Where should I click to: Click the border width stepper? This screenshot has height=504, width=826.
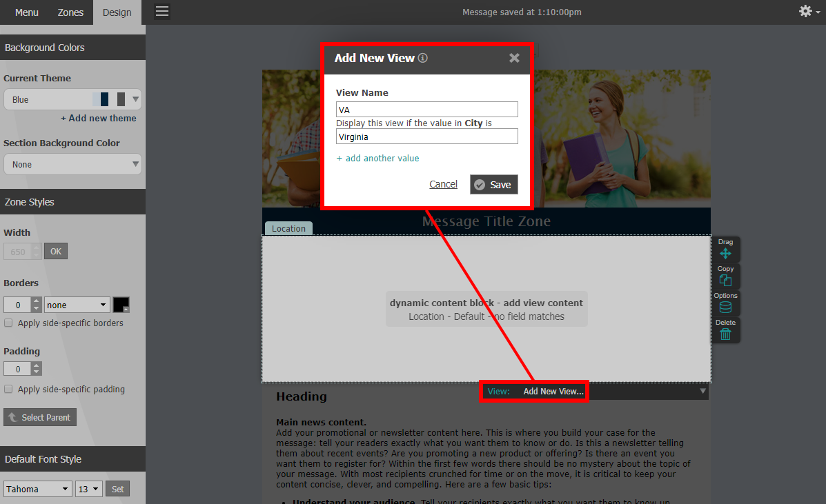pos(36,305)
